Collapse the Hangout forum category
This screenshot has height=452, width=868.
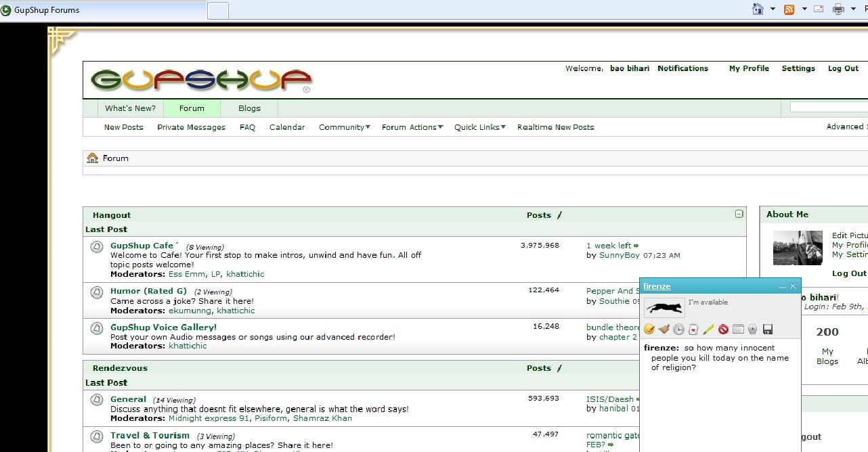point(739,214)
